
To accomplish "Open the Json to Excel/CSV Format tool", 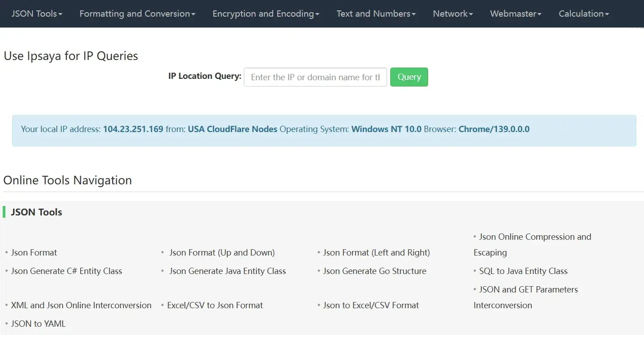I will pyautogui.click(x=370, y=305).
